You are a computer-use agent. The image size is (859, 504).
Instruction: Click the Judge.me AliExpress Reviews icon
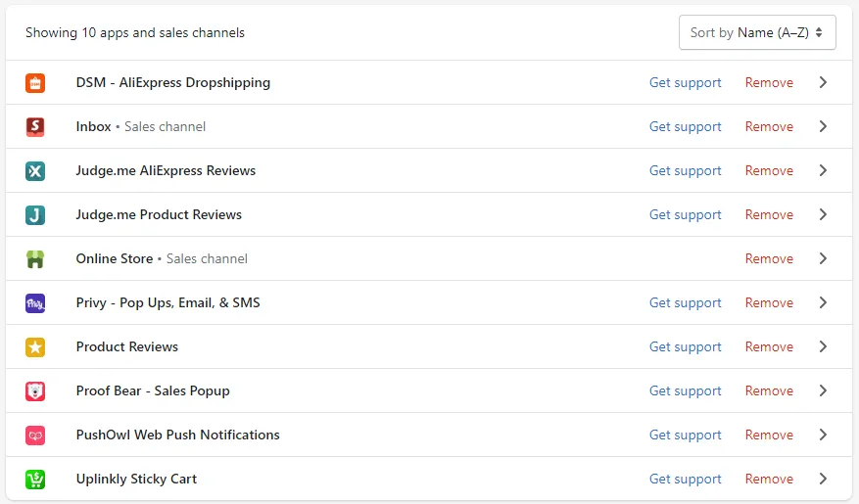tap(35, 171)
